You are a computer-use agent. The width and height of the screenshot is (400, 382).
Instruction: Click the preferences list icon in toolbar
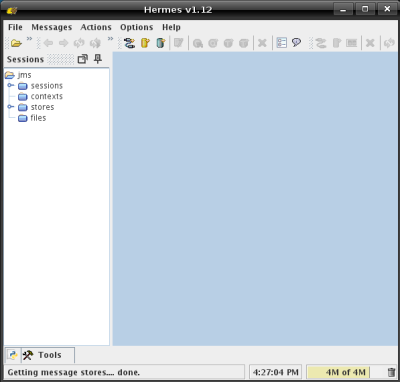tap(282, 43)
